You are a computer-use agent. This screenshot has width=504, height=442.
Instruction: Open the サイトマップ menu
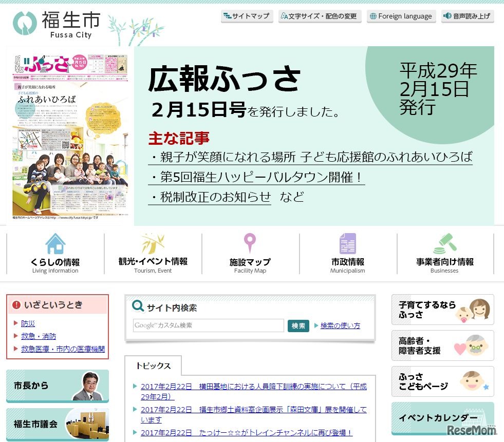(247, 16)
